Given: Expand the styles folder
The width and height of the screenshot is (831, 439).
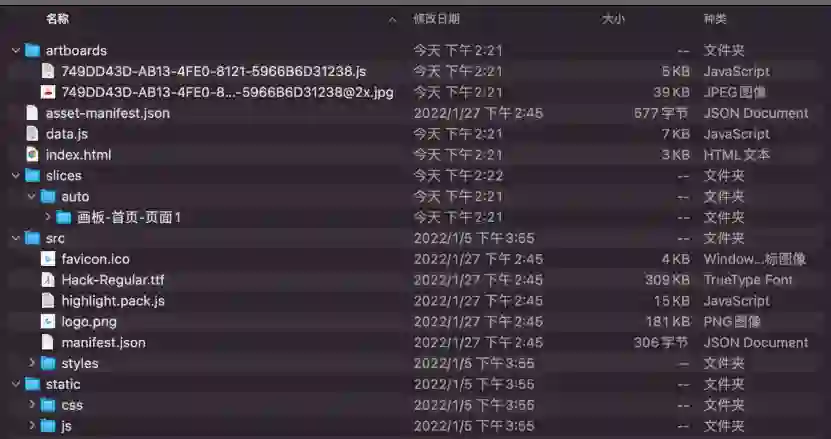Looking at the screenshot, I should [32, 363].
